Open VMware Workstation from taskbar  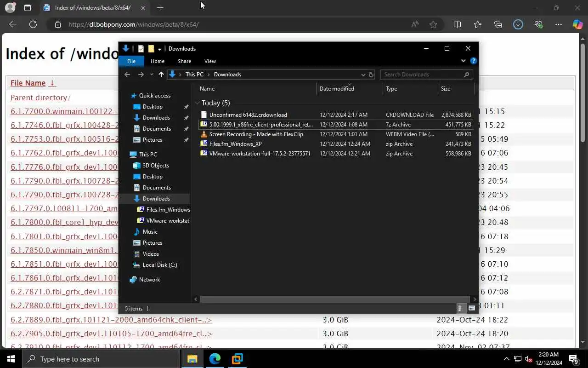coord(237,359)
